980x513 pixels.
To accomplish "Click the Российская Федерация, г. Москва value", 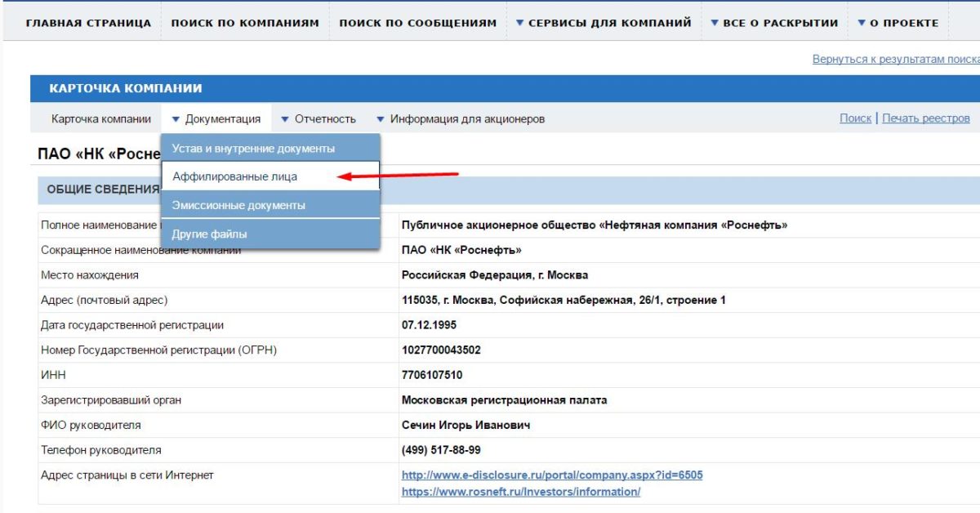I will [x=495, y=275].
